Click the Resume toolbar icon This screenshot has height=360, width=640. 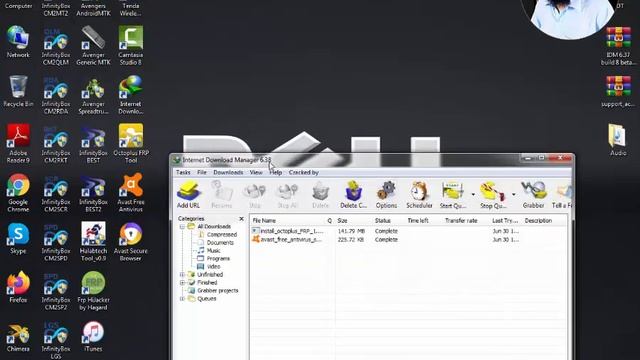222,195
